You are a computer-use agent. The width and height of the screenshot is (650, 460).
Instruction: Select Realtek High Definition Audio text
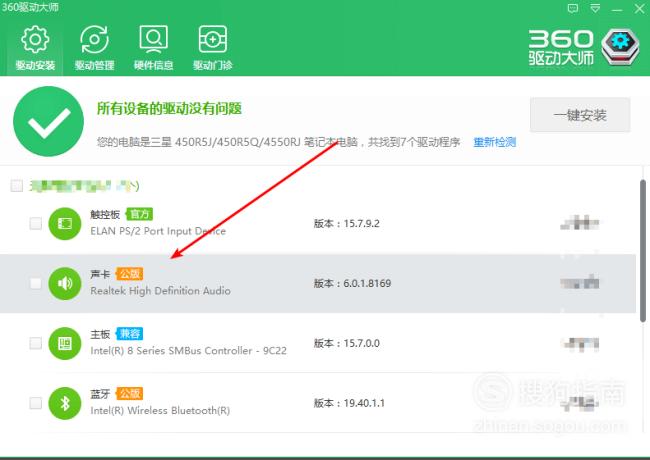(160, 291)
